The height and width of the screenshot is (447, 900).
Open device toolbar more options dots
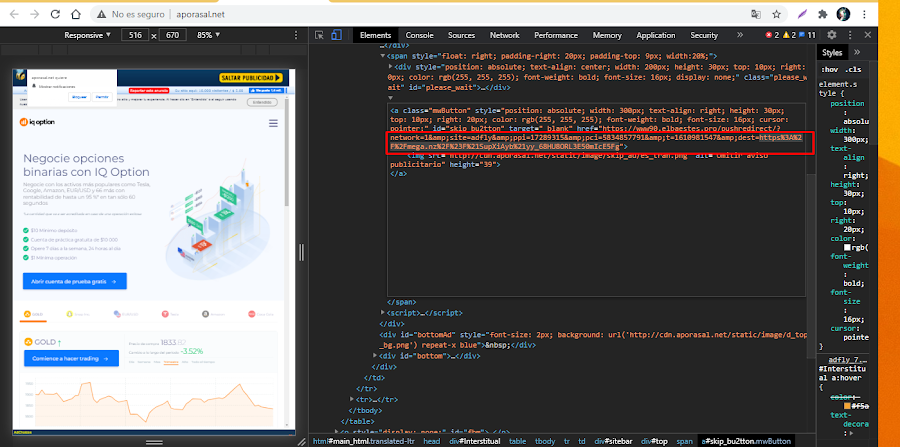[296, 35]
